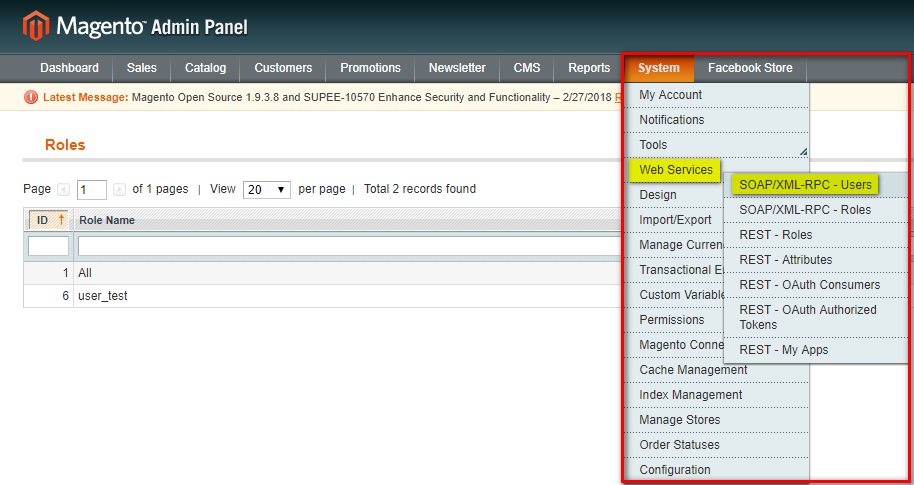Click the ID filter input box
Screen dimensions: 914x485
48,246
